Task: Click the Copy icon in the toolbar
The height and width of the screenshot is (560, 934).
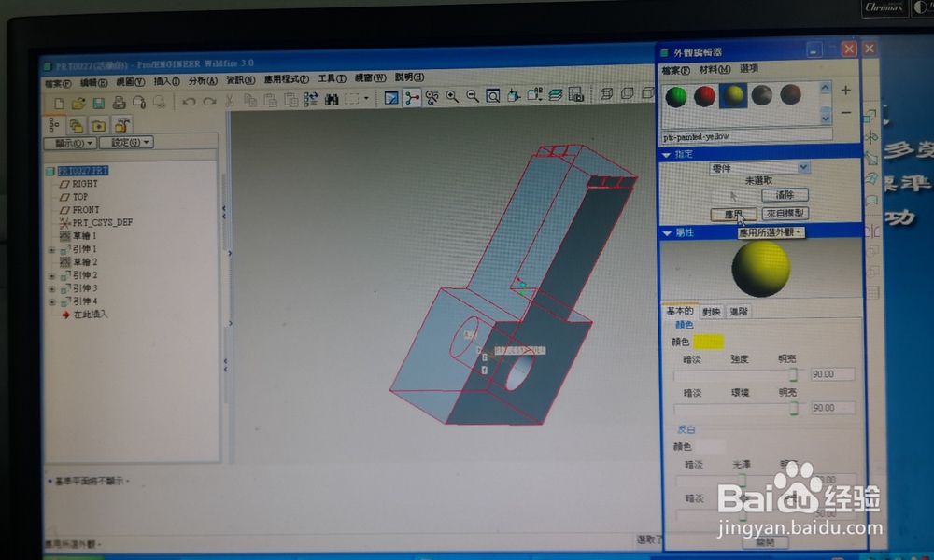Action: [x=250, y=100]
